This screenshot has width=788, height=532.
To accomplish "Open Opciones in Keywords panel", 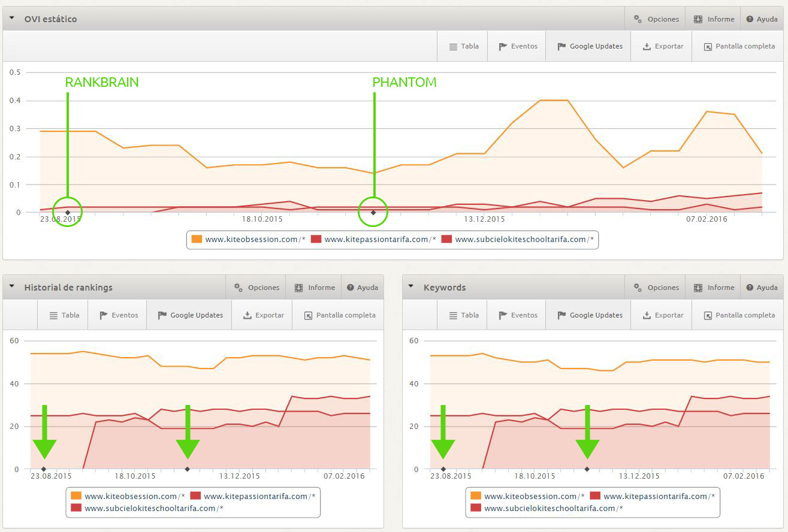I will pos(656,288).
